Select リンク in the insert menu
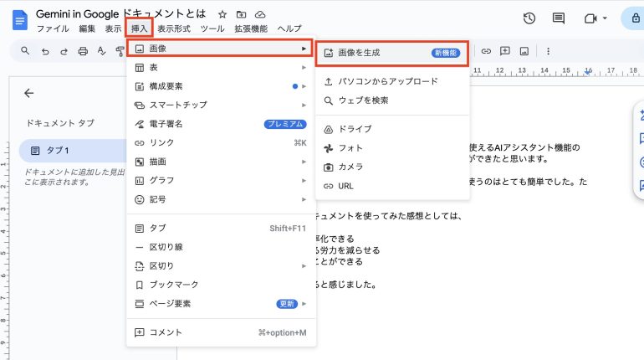This screenshot has width=644, height=360. [221, 143]
